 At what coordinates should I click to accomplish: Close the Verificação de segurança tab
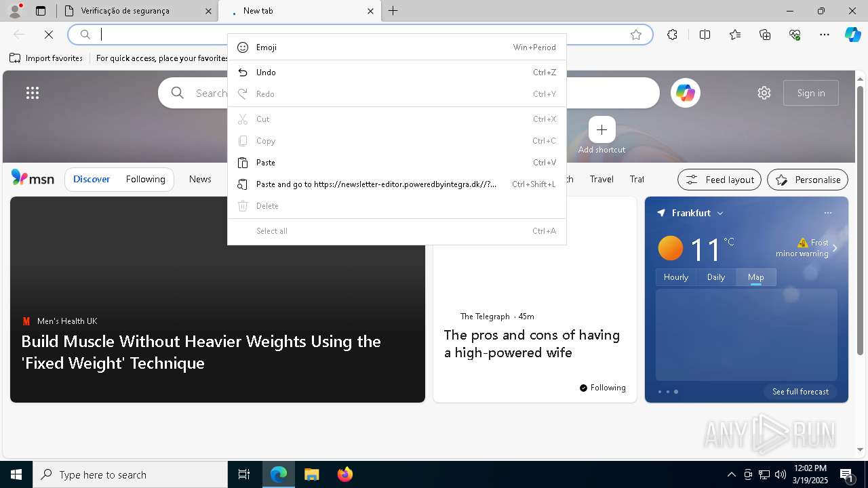tap(208, 11)
